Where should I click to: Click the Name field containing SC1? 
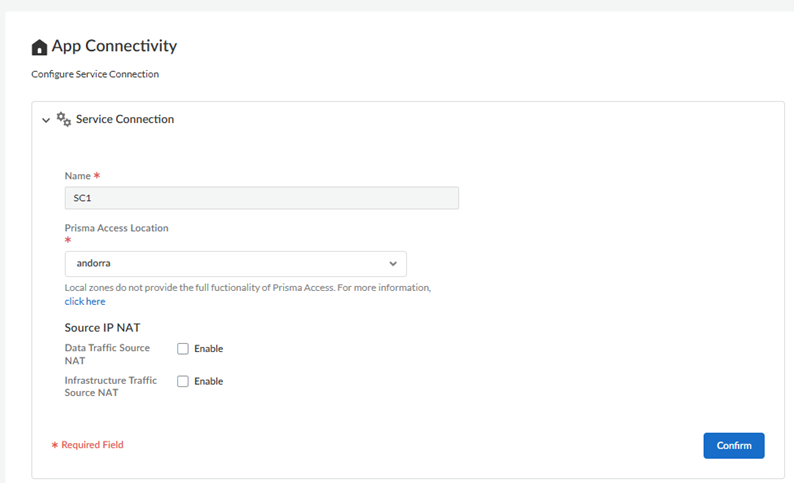(261, 198)
